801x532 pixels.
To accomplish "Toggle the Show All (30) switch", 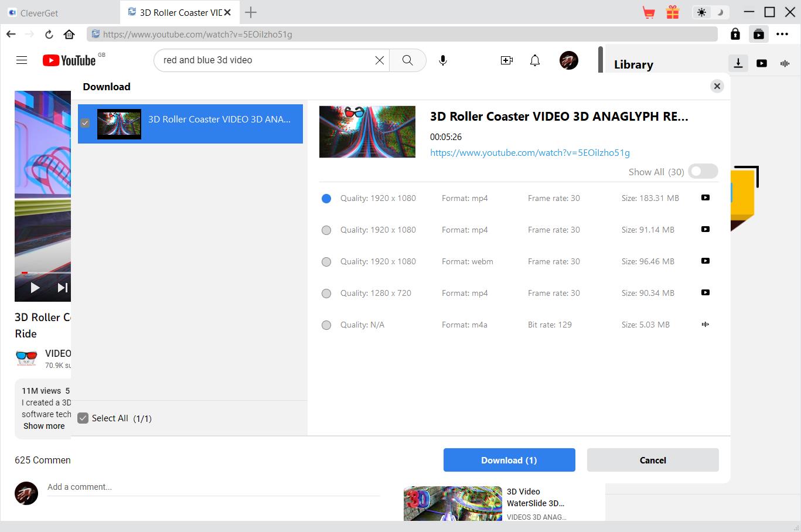I will (703, 172).
